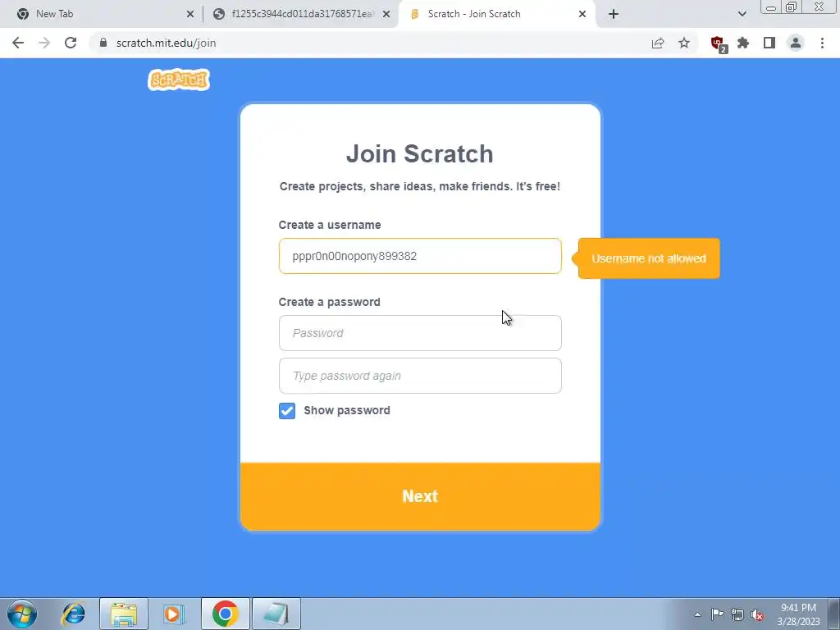Uncheck the Show password checkbox
This screenshot has height=630, width=840.
287,411
